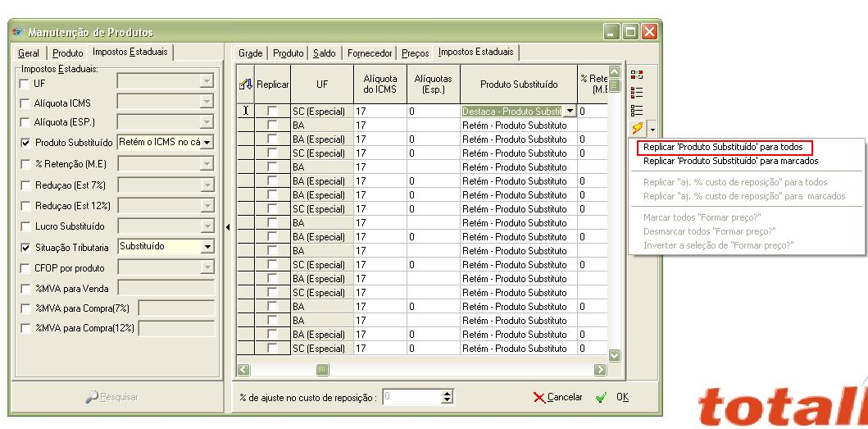Switch to the Saldo tab
This screenshot has width=868, height=429.
325,53
